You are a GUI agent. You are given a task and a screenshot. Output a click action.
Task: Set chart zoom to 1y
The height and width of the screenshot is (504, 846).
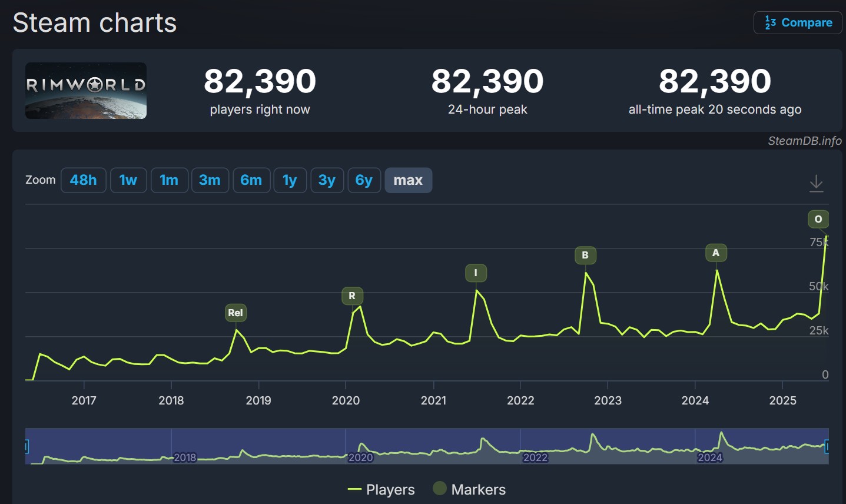click(x=290, y=180)
